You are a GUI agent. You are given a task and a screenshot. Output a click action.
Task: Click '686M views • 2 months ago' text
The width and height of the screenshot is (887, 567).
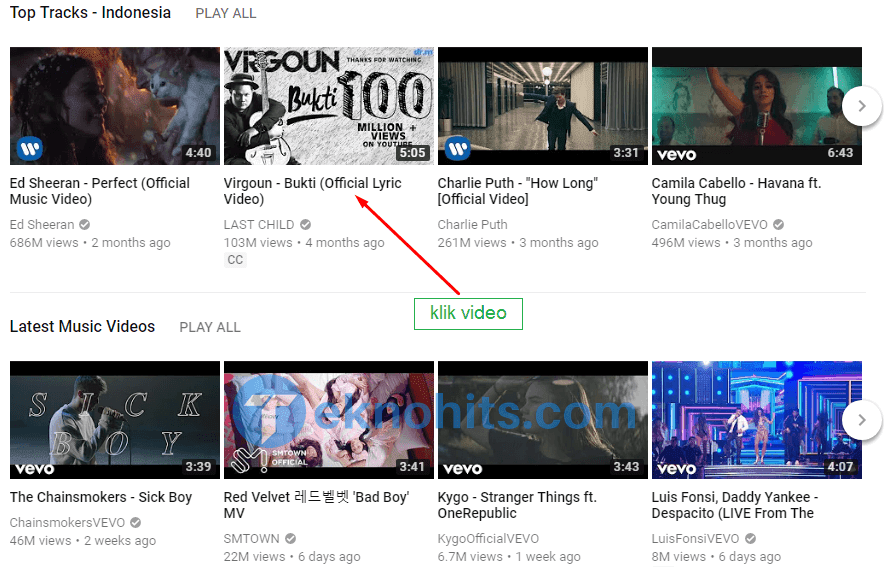click(90, 243)
